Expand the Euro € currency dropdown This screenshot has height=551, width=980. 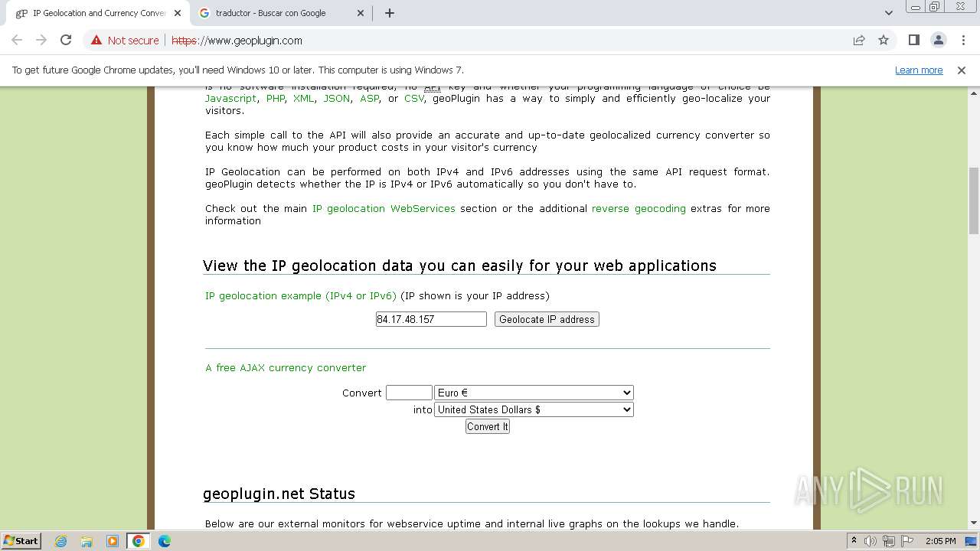(x=534, y=393)
